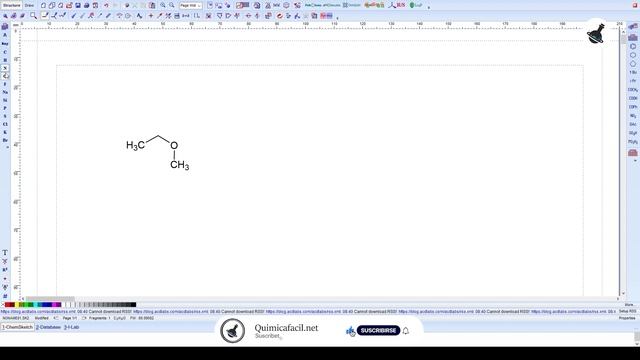Select Phosphorus atom button
Screen dimensions: 640x360
click(x=5, y=108)
